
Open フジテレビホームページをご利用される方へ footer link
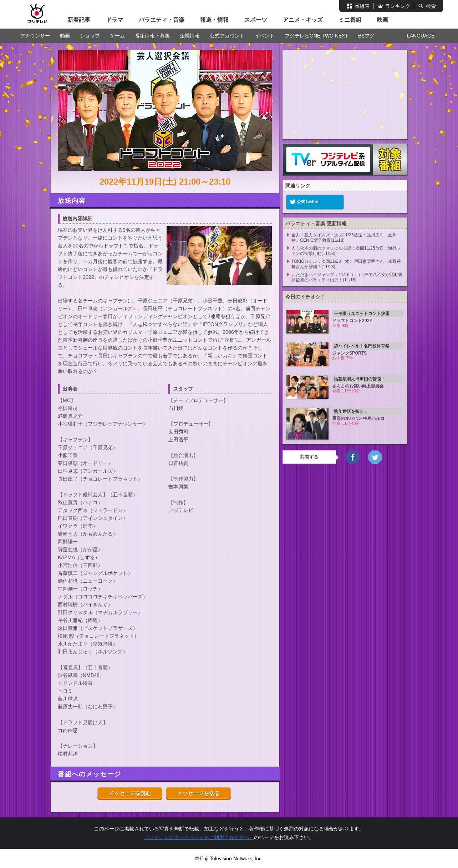[199, 837]
